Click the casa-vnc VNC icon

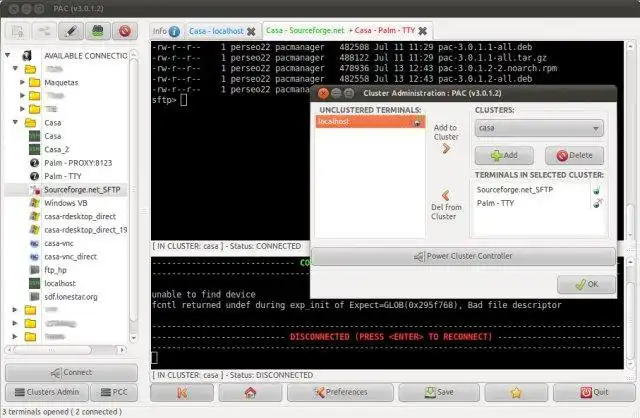[35, 243]
